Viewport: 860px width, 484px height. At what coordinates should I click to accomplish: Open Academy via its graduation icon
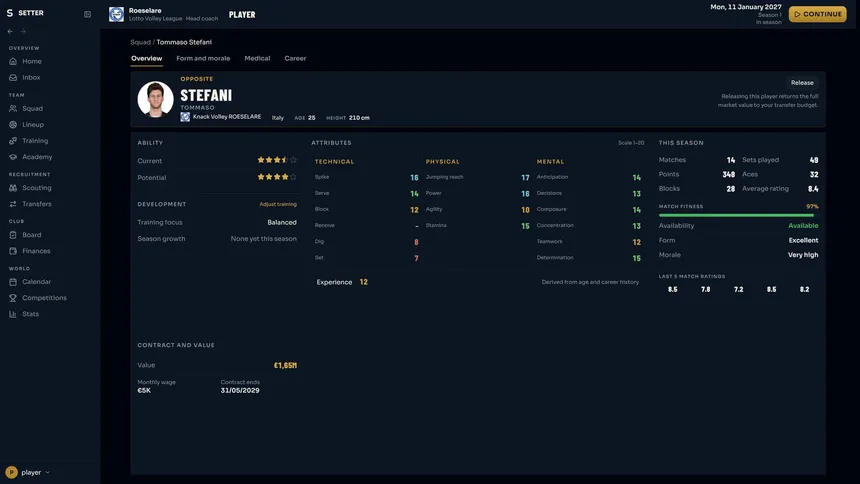[13, 157]
